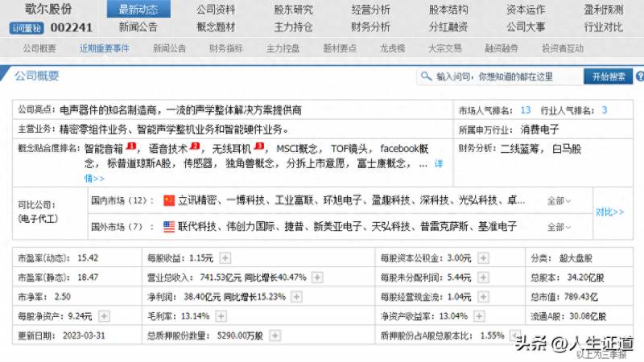Click the 789.43亿 market value
This screenshot has width=644, height=362.
point(580,297)
